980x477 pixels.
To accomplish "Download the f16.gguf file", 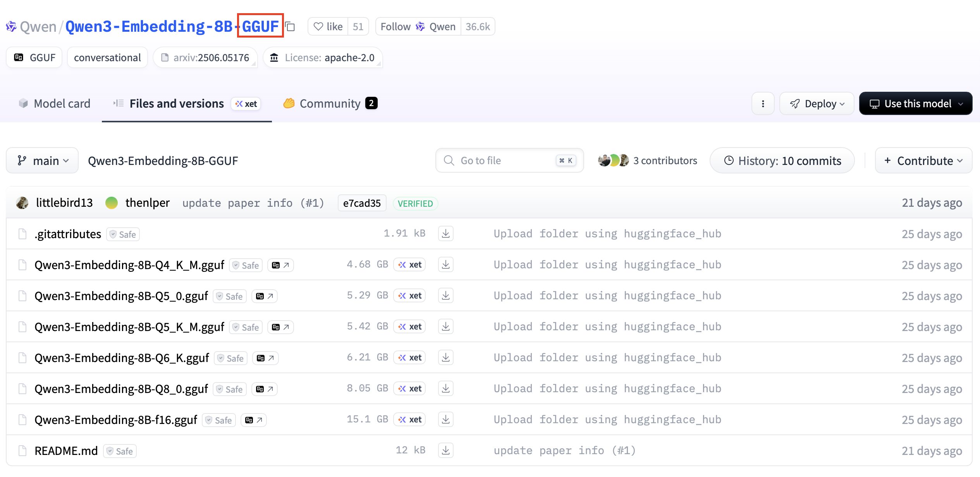I will coord(446,419).
